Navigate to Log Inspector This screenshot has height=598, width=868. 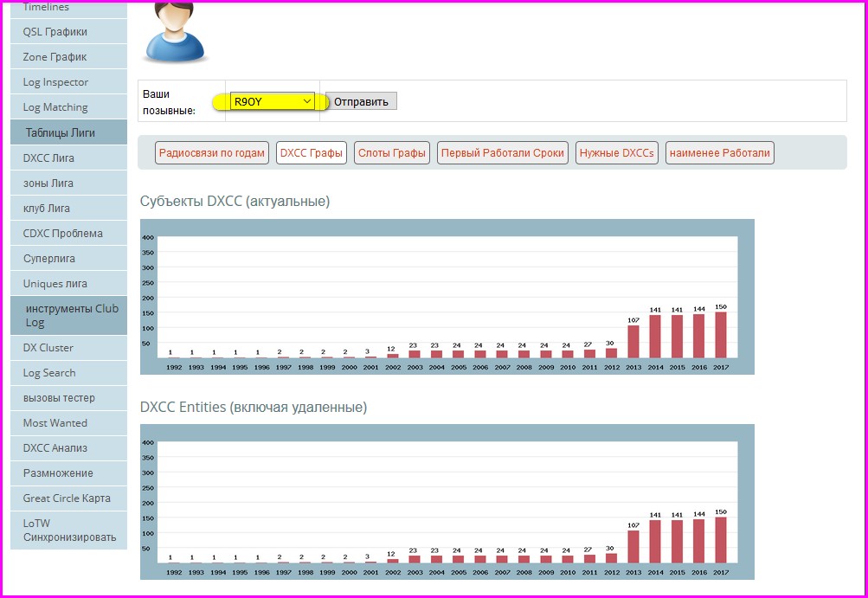click(x=55, y=82)
